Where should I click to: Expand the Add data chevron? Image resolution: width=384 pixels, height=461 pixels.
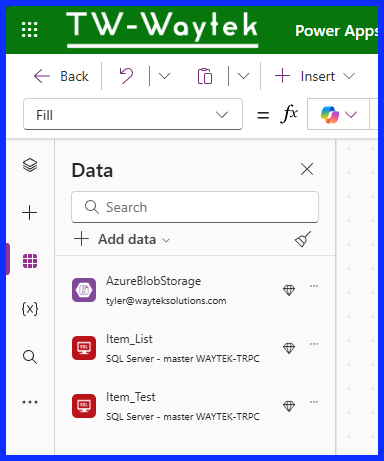[166, 240]
